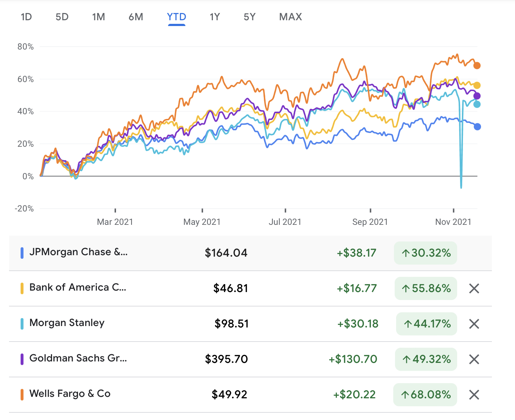Remove Goldman Sachs from comparison

click(x=474, y=359)
